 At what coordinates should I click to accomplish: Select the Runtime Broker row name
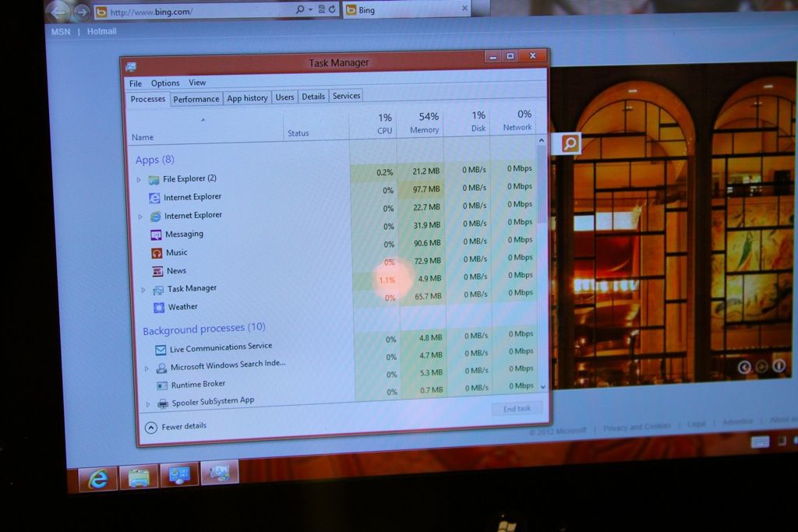[198, 385]
